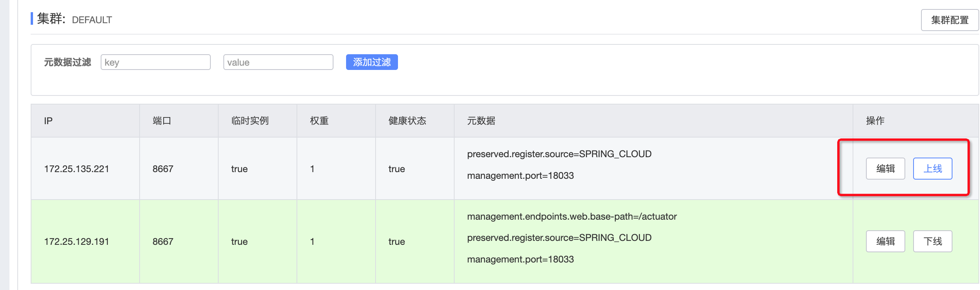Take instance 172.25.129.191 offline with 下线
Screen dimensions: 980x290
point(932,241)
